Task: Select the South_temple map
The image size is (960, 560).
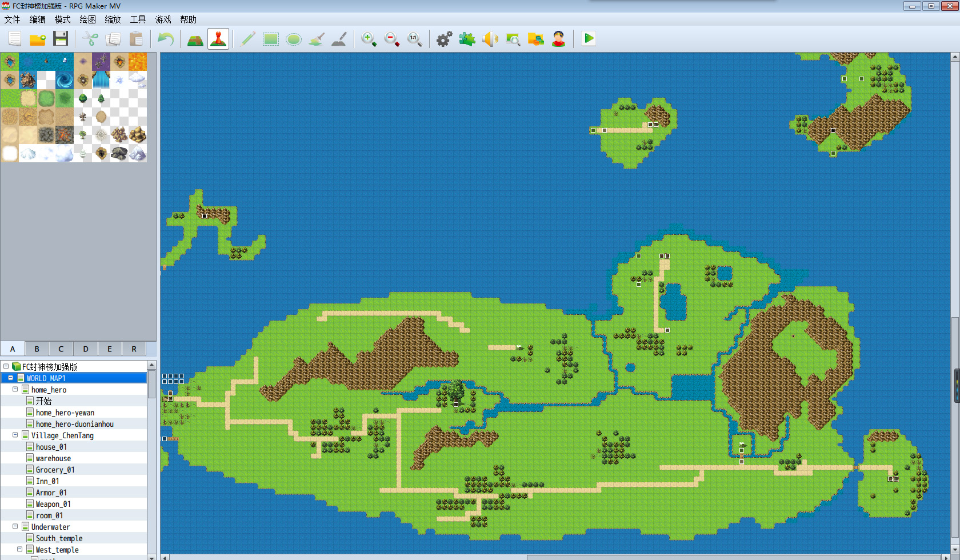Action: tap(59, 538)
